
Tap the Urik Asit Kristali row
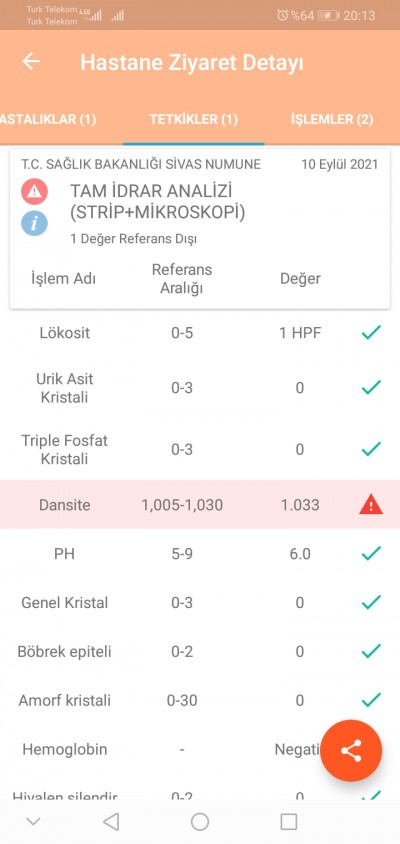coord(200,388)
